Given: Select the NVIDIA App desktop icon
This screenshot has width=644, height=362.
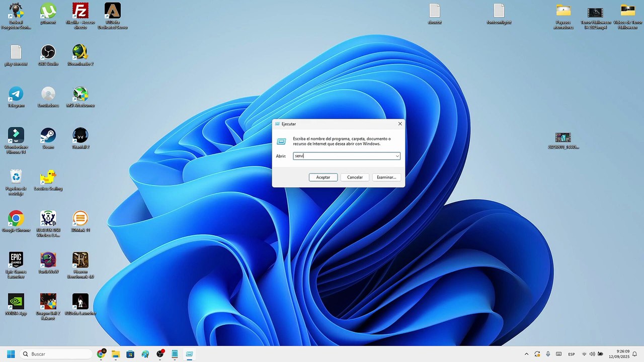Looking at the screenshot, I should [x=16, y=304].
